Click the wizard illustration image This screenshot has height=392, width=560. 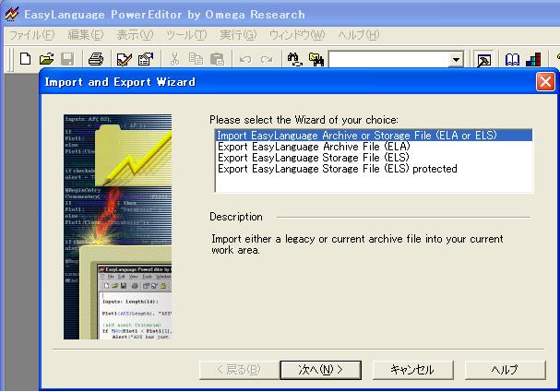[x=117, y=227]
